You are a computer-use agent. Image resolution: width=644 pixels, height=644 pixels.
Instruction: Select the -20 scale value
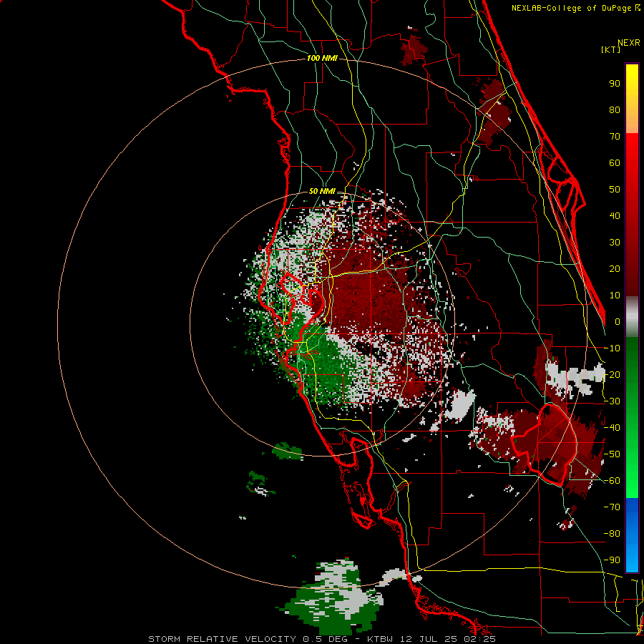(613, 374)
